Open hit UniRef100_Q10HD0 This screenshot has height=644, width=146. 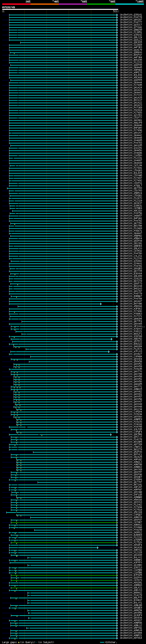(131, 565)
